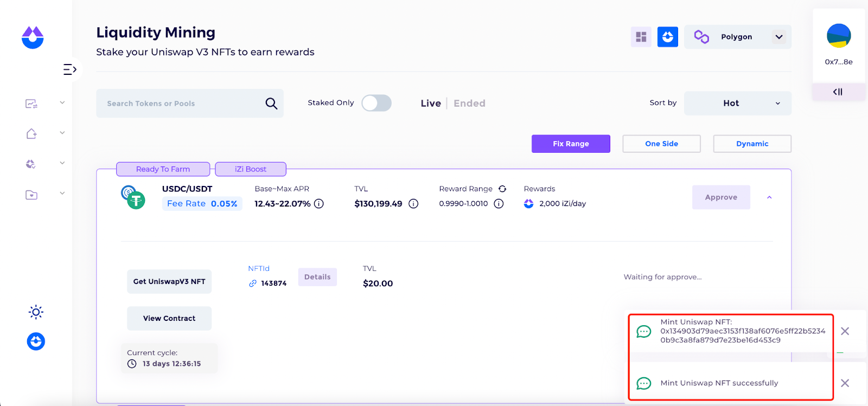Viewport: 868px width, 406px height.
Task: Select the One Side tab
Action: pyautogui.click(x=661, y=144)
